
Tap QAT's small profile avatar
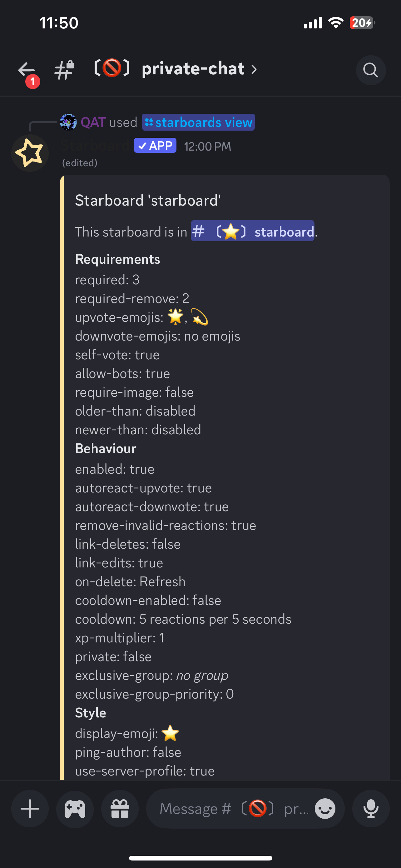[68, 122]
